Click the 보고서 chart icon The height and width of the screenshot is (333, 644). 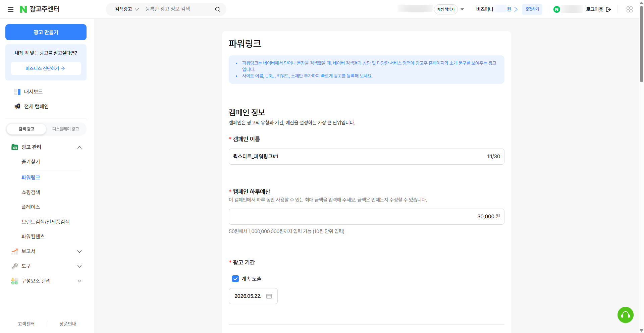[x=15, y=251]
